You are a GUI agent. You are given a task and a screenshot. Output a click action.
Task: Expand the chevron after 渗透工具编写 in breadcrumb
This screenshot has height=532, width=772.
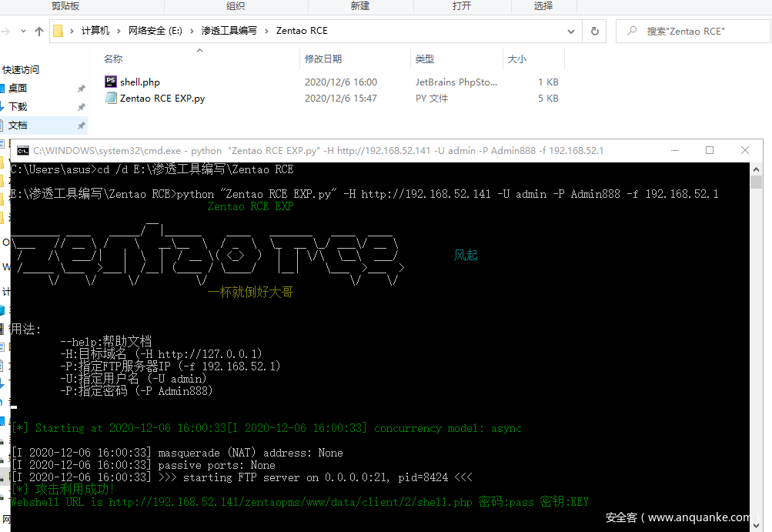266,31
